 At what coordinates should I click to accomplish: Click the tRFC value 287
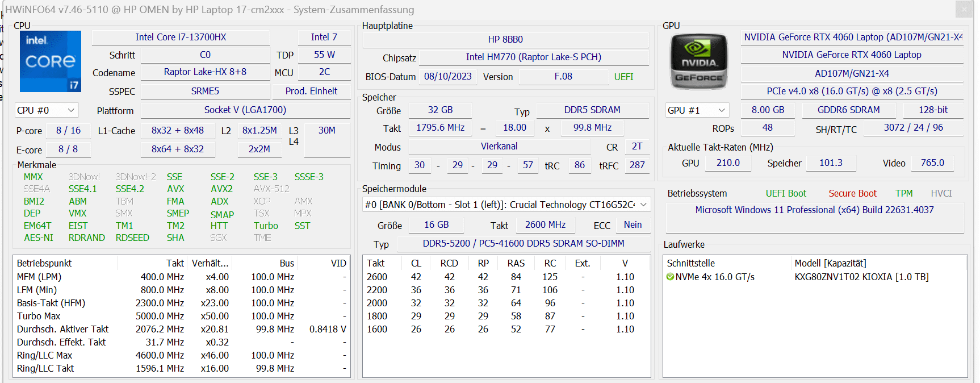[637, 165]
